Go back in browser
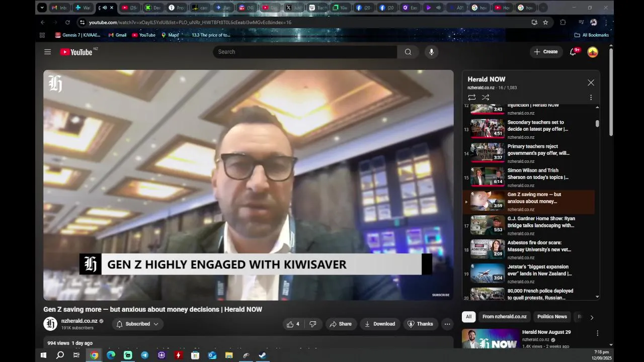This screenshot has height=362, width=644. (43, 22)
